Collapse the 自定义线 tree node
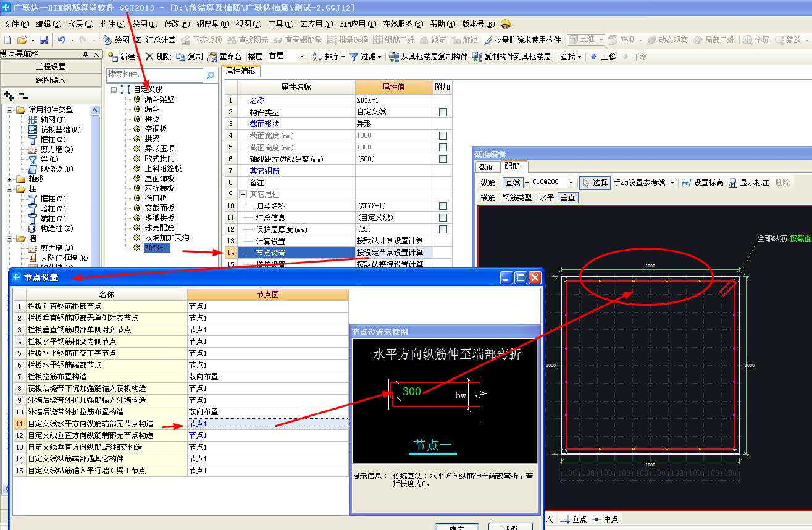Viewport: 812px width, 530px height. coord(114,90)
